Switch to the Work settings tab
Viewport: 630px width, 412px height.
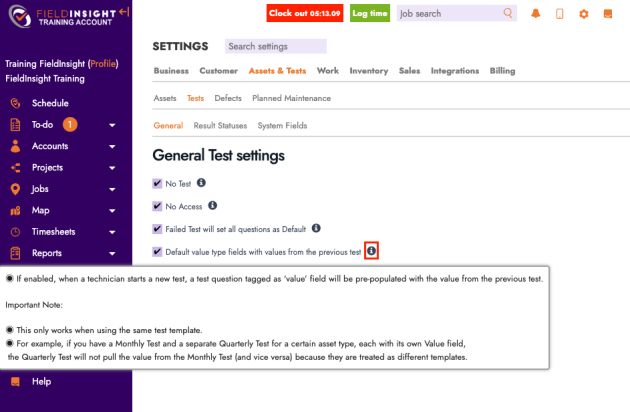pyautogui.click(x=328, y=71)
